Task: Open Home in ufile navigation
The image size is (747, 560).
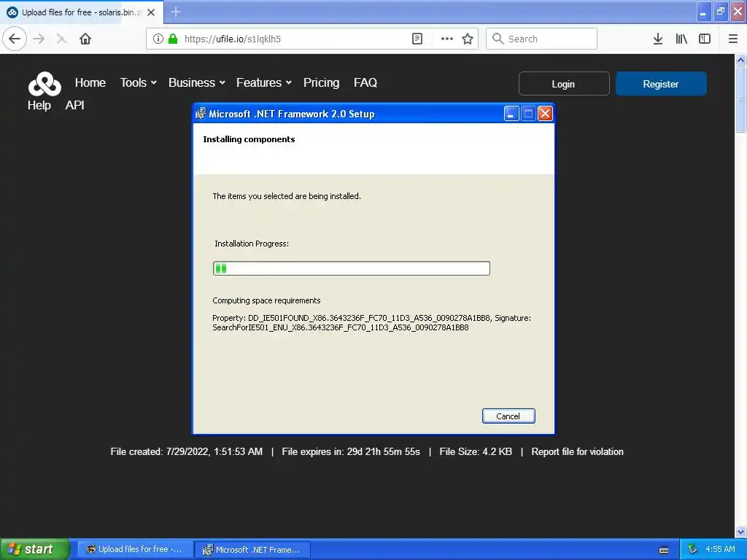Action: pyautogui.click(x=90, y=82)
